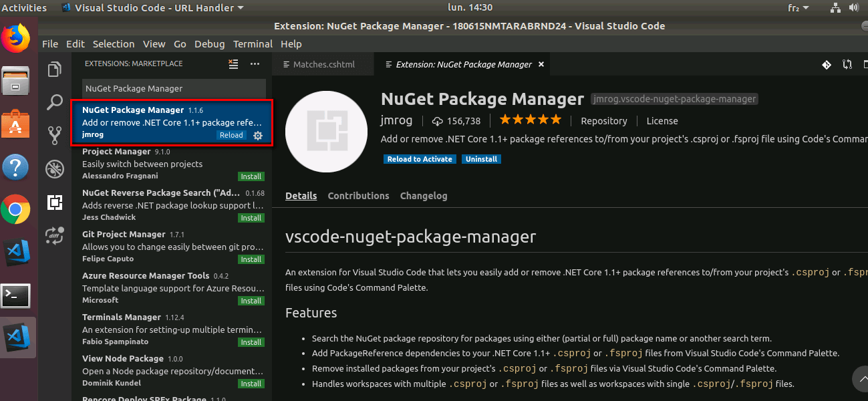Image resolution: width=868 pixels, height=401 pixels.
Task: Select the Project Manager list item
Action: click(172, 164)
